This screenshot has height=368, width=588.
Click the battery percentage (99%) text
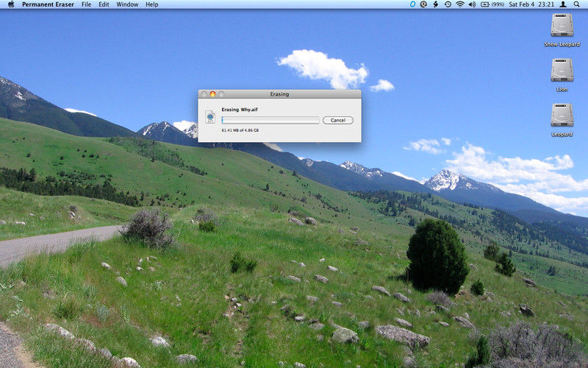(x=498, y=4)
